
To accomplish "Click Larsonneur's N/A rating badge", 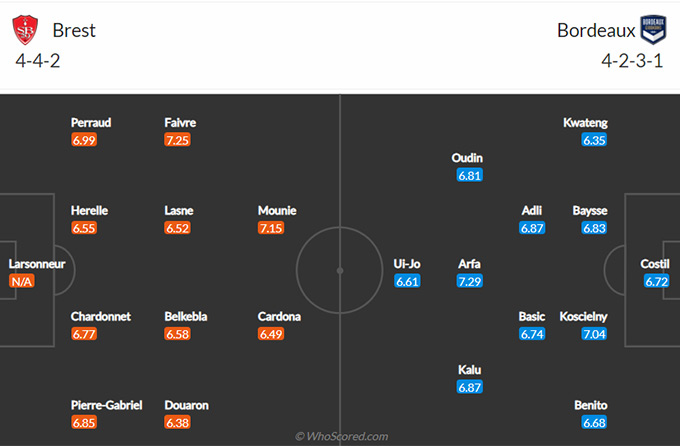I will pos(22,282).
